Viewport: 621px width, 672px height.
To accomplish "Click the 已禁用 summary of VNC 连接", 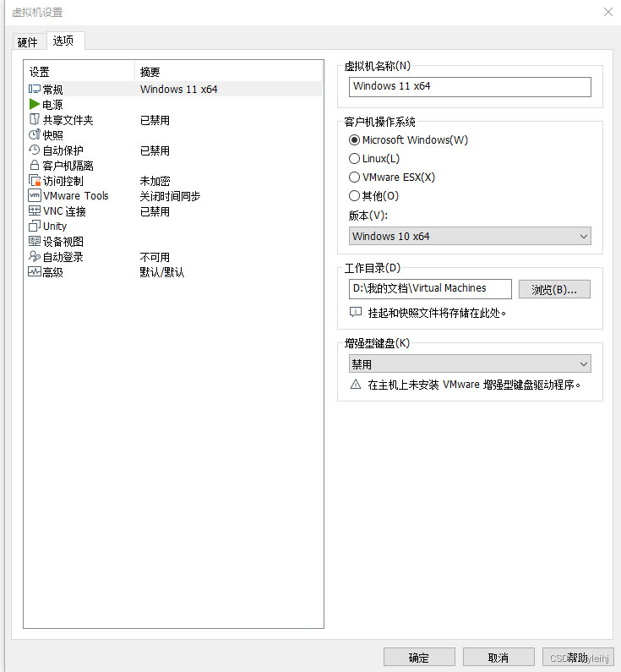I will coord(155,211).
